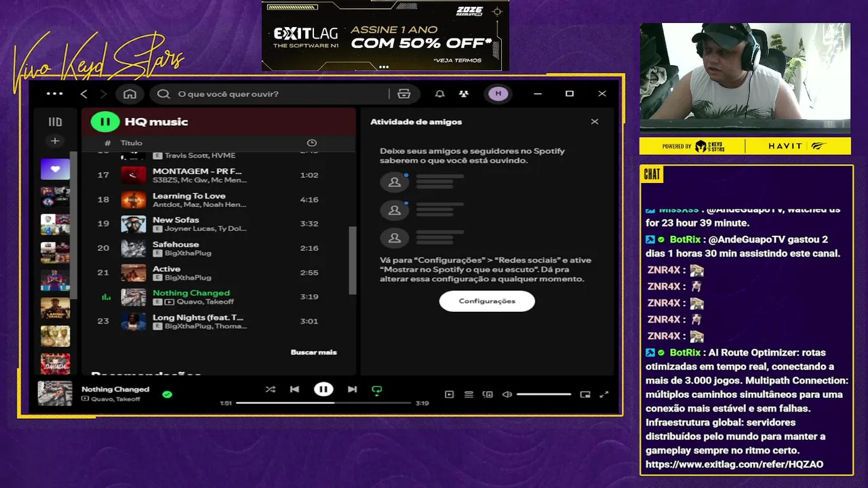Click the playlist scrollbar thumb

[352, 260]
